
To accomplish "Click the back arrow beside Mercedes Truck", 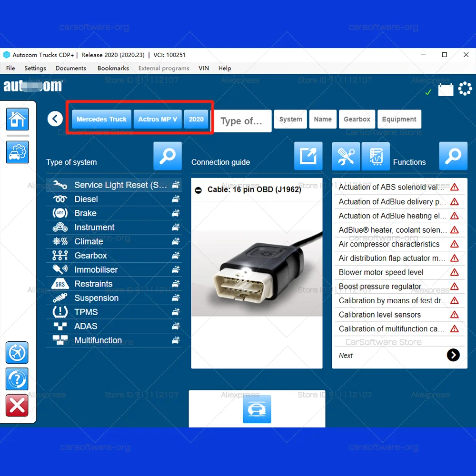I will [x=55, y=119].
